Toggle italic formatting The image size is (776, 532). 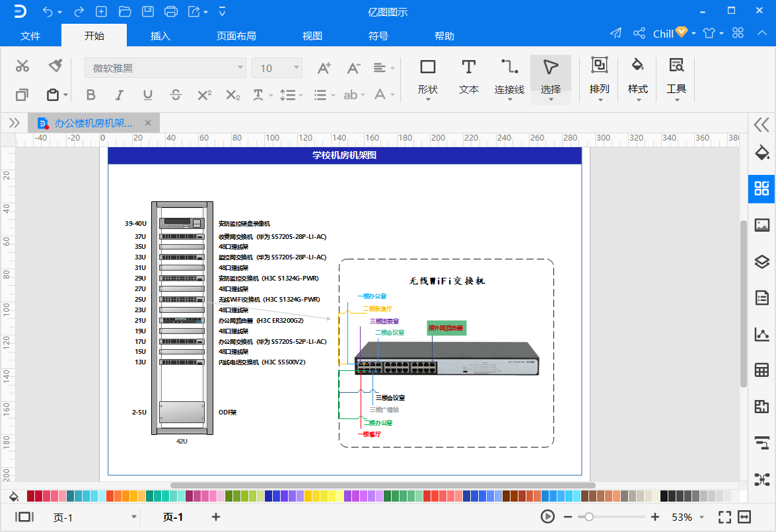119,95
